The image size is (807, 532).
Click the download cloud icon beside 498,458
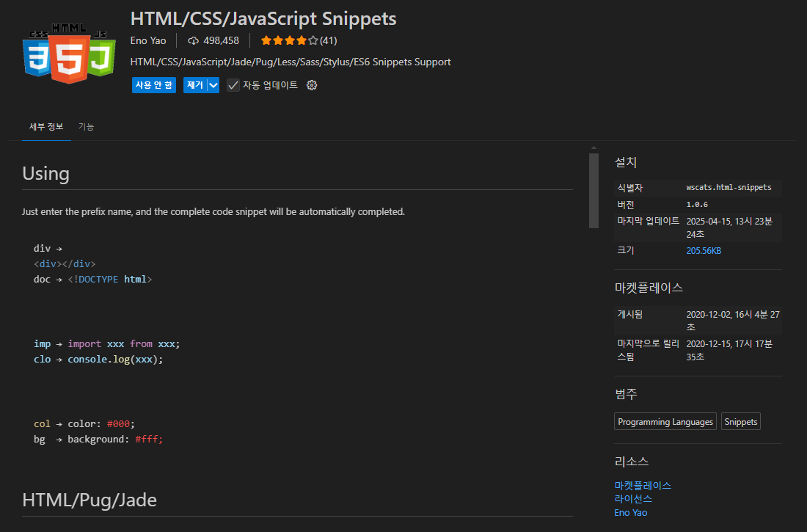[193, 40]
